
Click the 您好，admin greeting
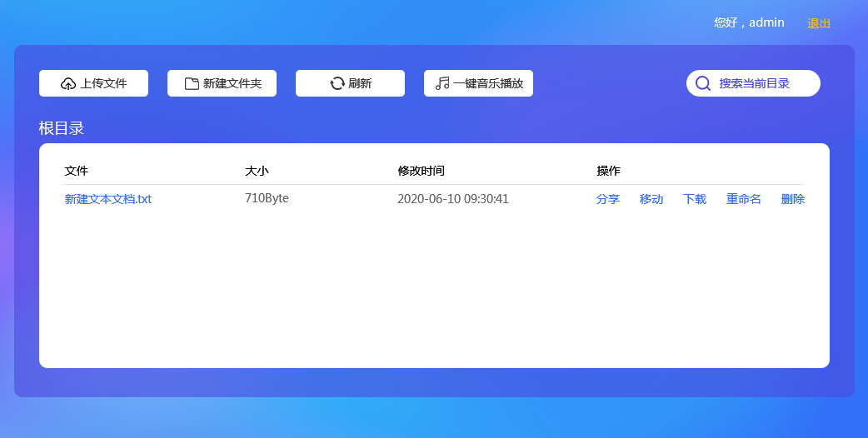pos(749,22)
